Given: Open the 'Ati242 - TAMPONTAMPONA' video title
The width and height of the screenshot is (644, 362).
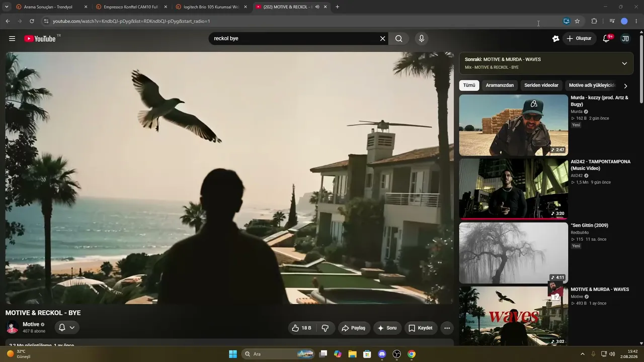Looking at the screenshot, I should pos(601,165).
